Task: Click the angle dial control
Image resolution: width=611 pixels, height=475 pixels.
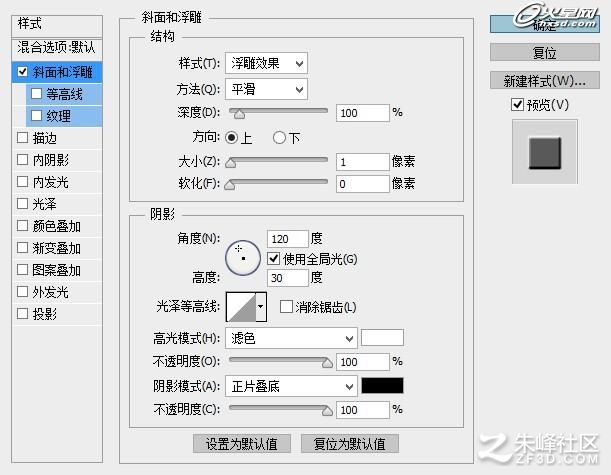Action: coord(243,258)
